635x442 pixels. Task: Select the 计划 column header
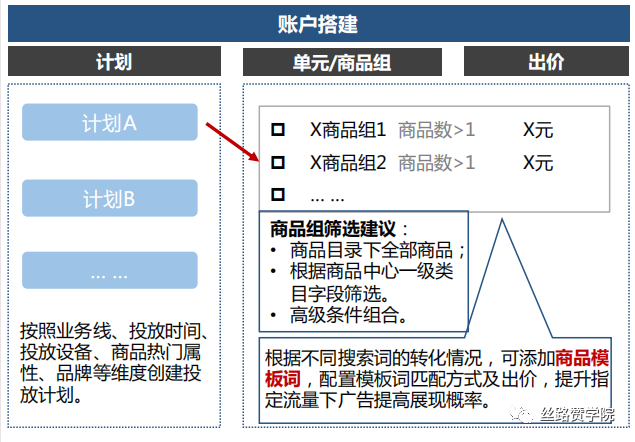point(114,61)
